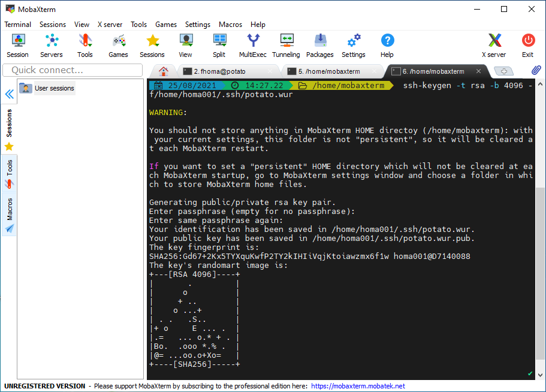Viewport: 546px width, 392px height.
Task: Click the MobaXterm title bar logo
Action: (x=10, y=9)
